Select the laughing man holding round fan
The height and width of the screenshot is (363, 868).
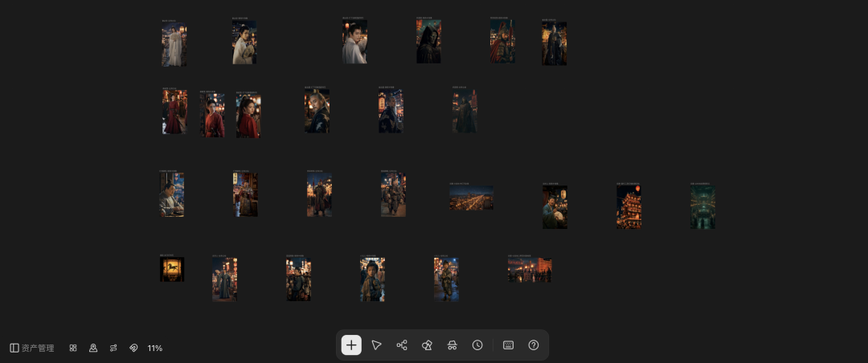(555, 207)
